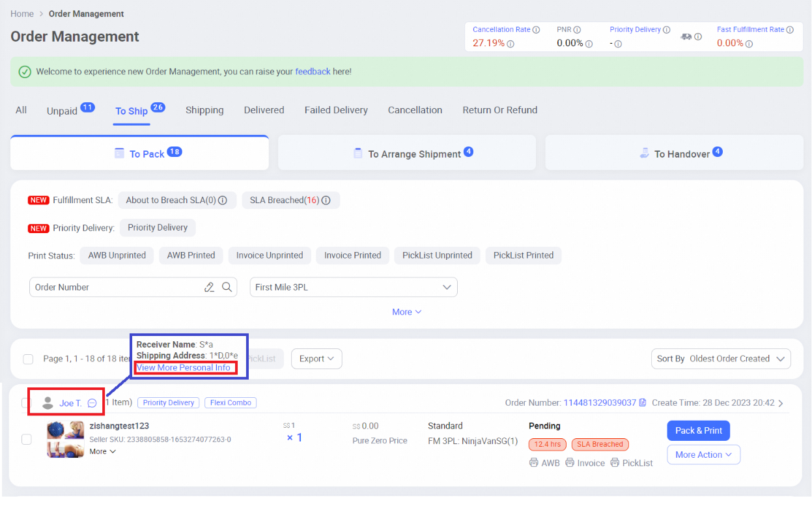Use the scan icon in the Order Number field
Screen dimensions: 812x517
click(209, 287)
